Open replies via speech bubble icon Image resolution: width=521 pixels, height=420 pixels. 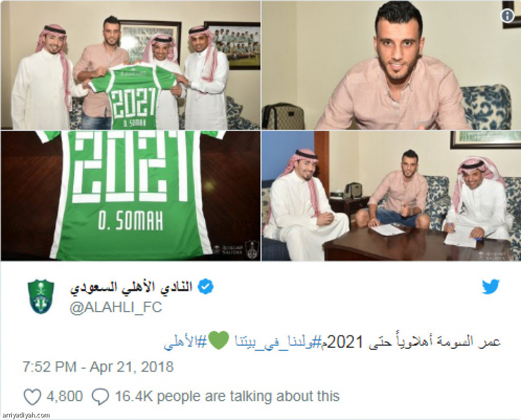coord(100,397)
